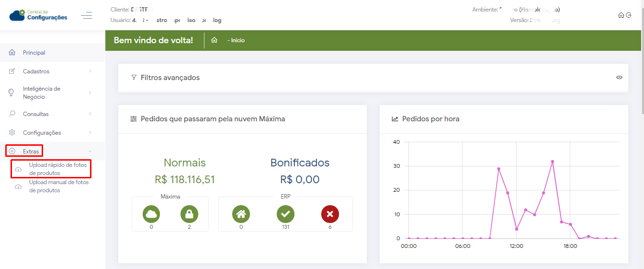The height and width of the screenshot is (269, 644).
Task: Expand the Inteligência de Negócio submenu
Action: click(x=90, y=93)
